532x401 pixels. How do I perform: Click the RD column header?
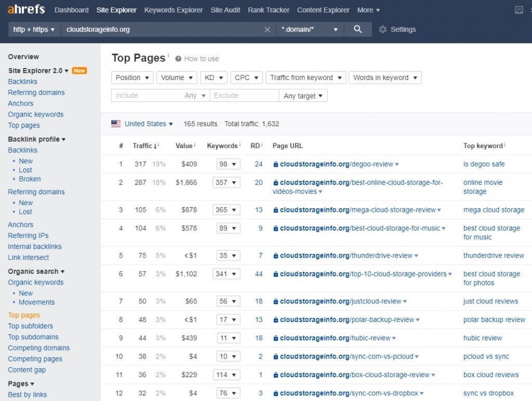255,146
